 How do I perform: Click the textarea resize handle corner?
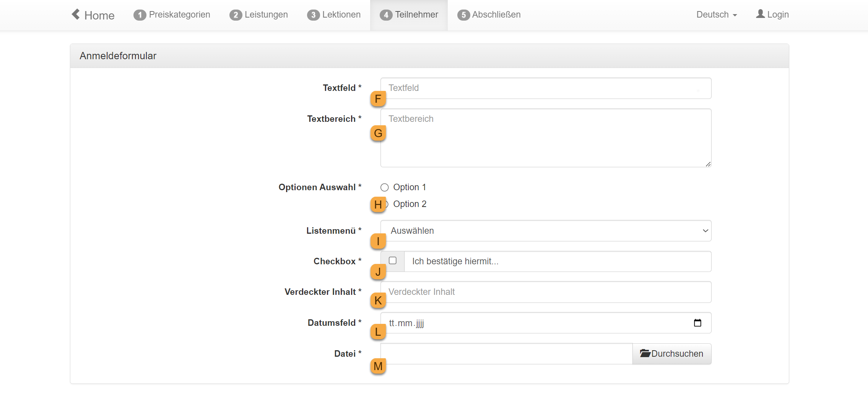coord(708,164)
